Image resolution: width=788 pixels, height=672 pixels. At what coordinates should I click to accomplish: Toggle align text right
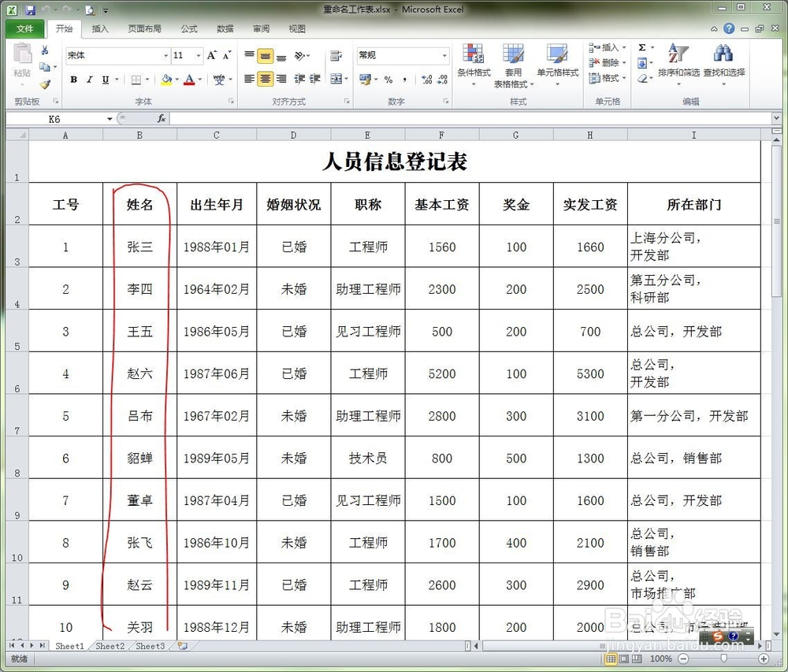(281, 79)
